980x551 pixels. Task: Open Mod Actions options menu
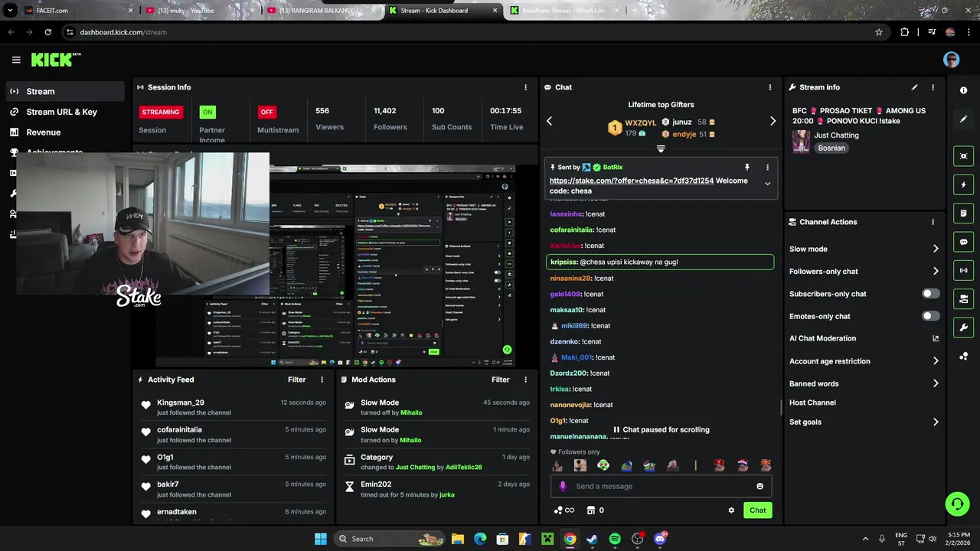(x=525, y=380)
